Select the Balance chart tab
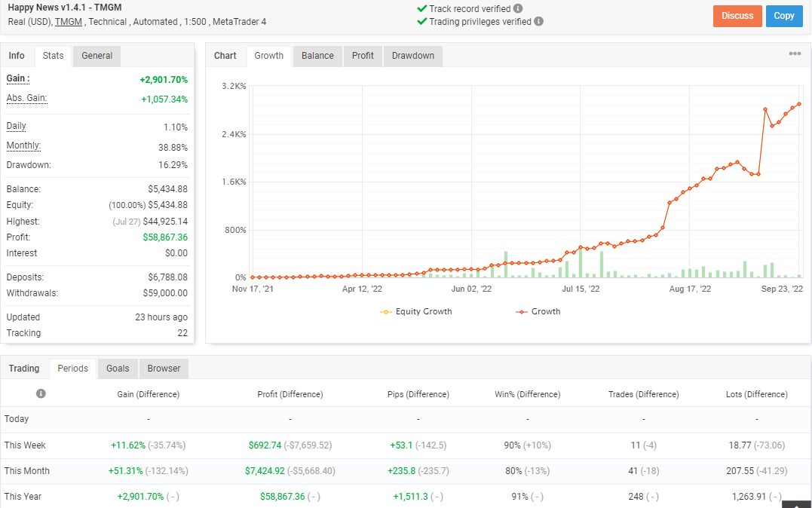 pyautogui.click(x=317, y=56)
